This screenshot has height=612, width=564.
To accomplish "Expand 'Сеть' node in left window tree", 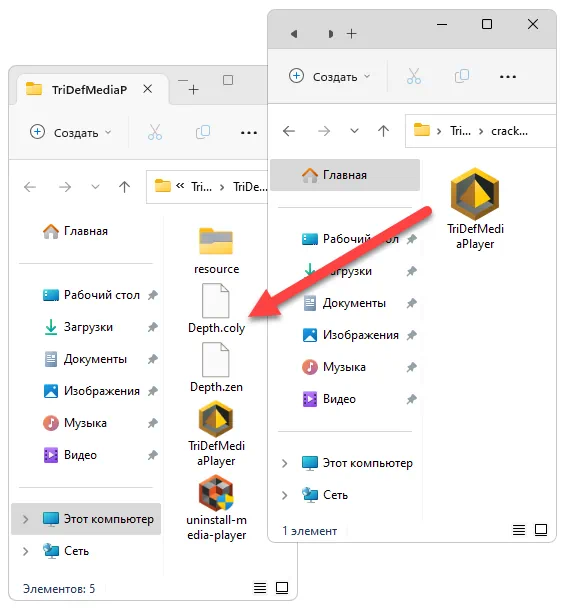I will (x=25, y=551).
